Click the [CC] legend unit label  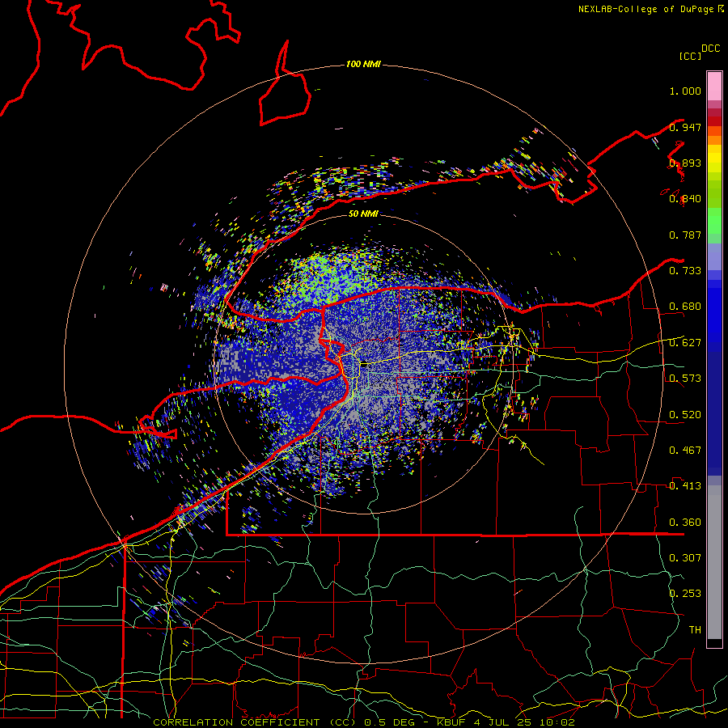tap(690, 56)
